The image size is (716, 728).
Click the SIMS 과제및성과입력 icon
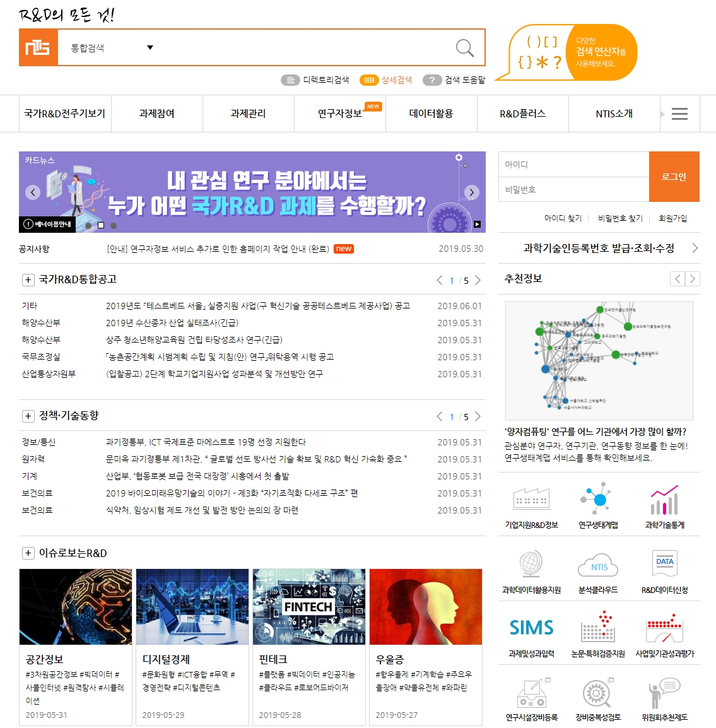[531, 628]
